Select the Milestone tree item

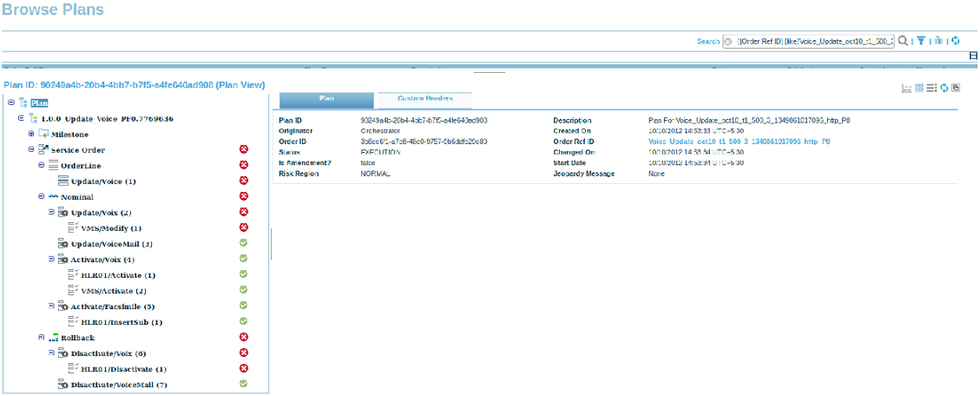coord(69,134)
